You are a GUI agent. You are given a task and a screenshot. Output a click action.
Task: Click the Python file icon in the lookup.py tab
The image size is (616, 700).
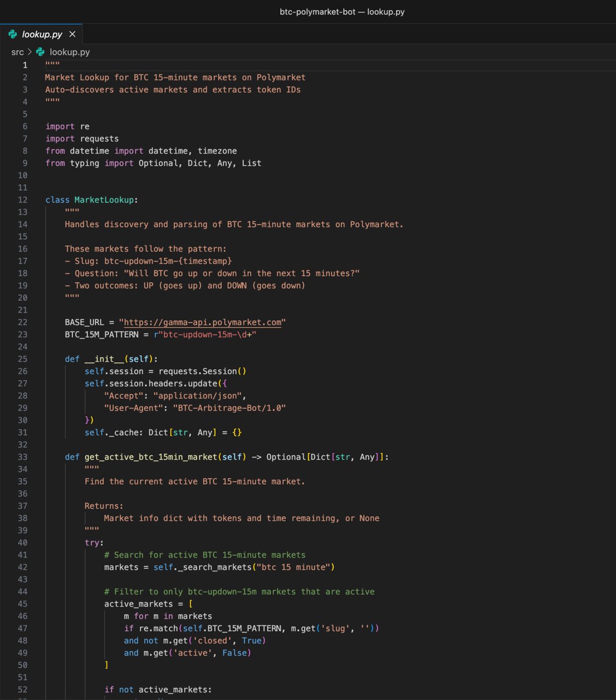click(13, 34)
